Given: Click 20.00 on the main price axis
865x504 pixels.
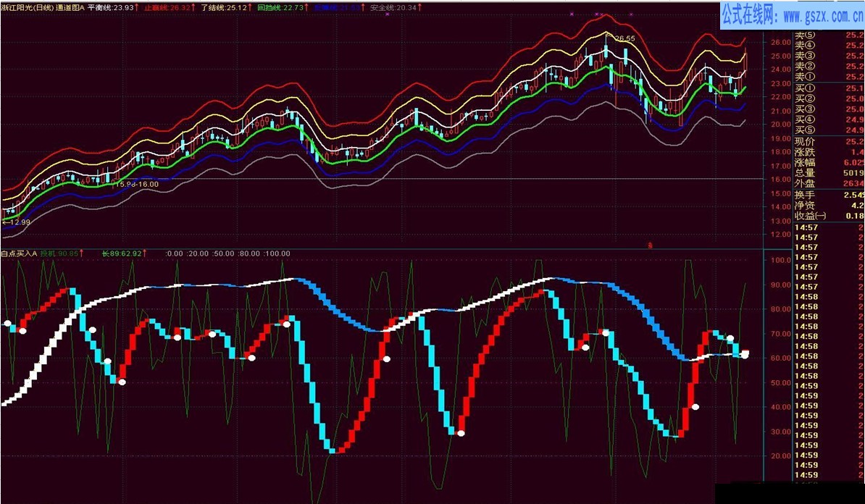Looking at the screenshot, I should click(781, 125).
